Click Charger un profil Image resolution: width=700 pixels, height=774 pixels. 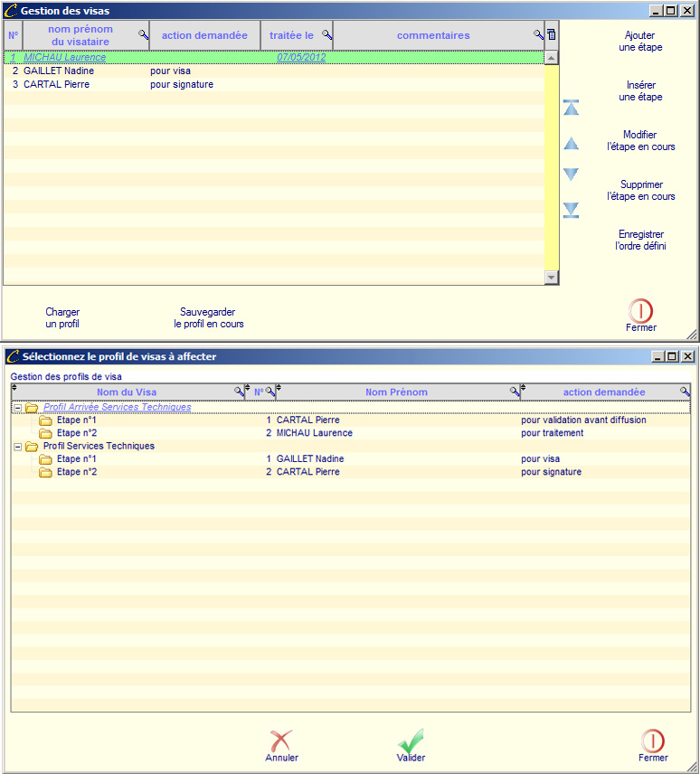click(x=62, y=317)
